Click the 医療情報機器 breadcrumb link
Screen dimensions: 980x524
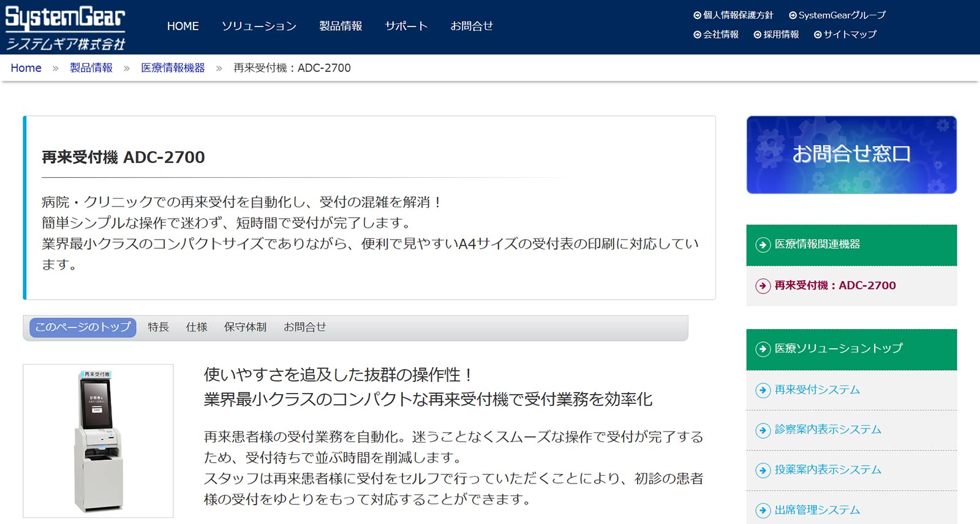pyautogui.click(x=173, y=68)
